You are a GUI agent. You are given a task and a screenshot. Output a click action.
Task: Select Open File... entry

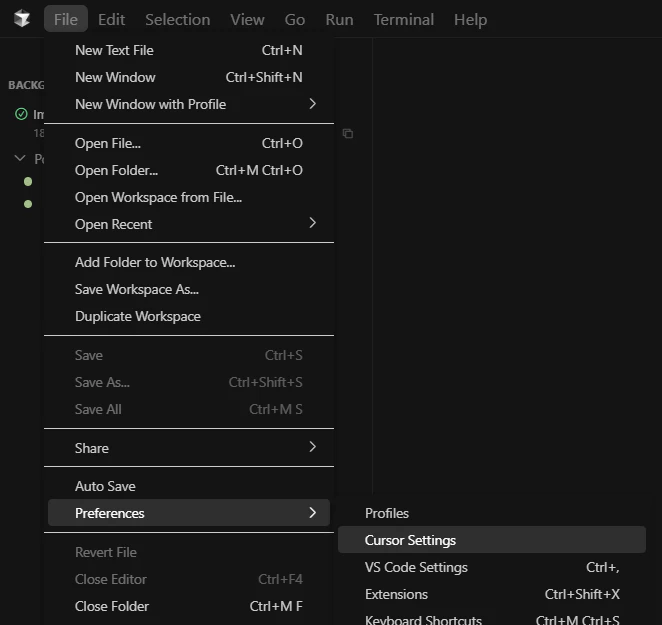click(x=189, y=143)
